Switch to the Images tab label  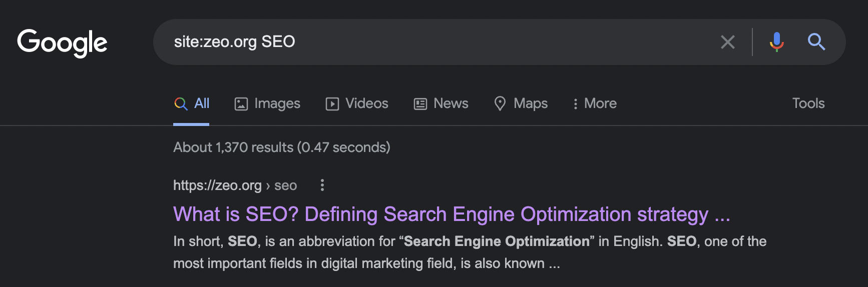coord(277,103)
